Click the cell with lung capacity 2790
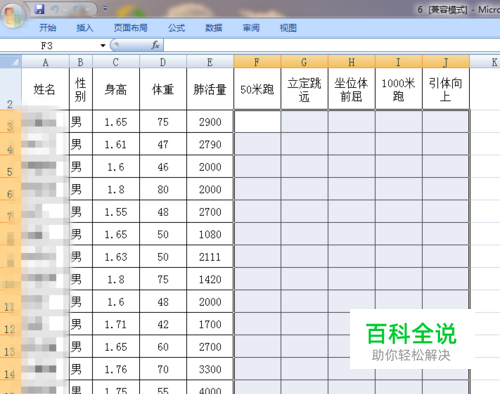The width and height of the screenshot is (500, 394). [210, 144]
